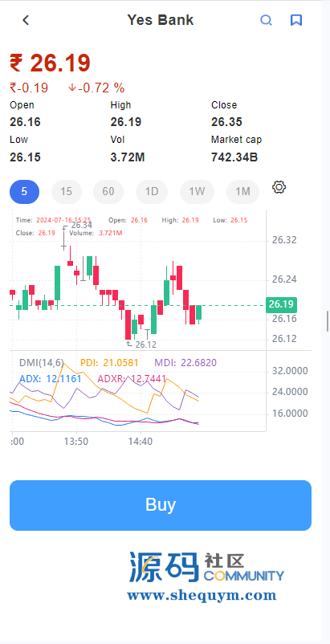Click the Close value 26.35
330x644 pixels.
pyautogui.click(x=226, y=122)
